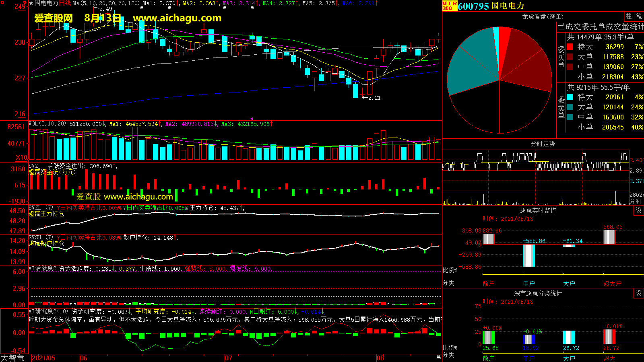Open 设 settings for 深市超赢分类统计
This screenshot has width=644, height=362.
(x=638, y=293)
